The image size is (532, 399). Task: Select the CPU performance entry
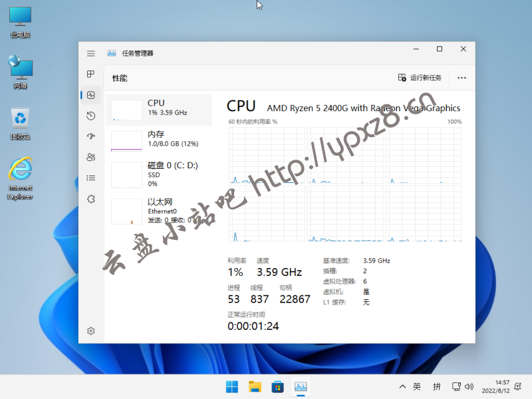click(159, 110)
